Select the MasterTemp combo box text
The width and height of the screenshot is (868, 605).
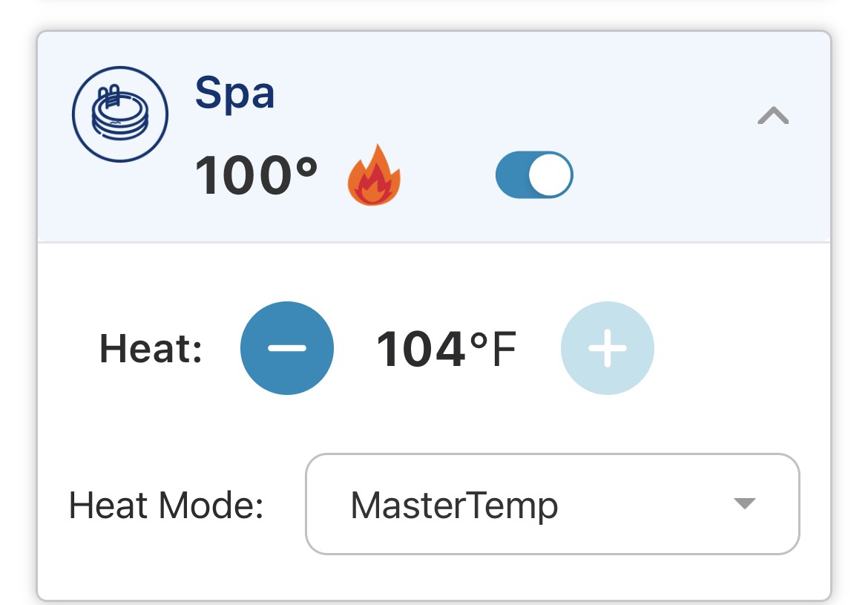pyautogui.click(x=455, y=506)
